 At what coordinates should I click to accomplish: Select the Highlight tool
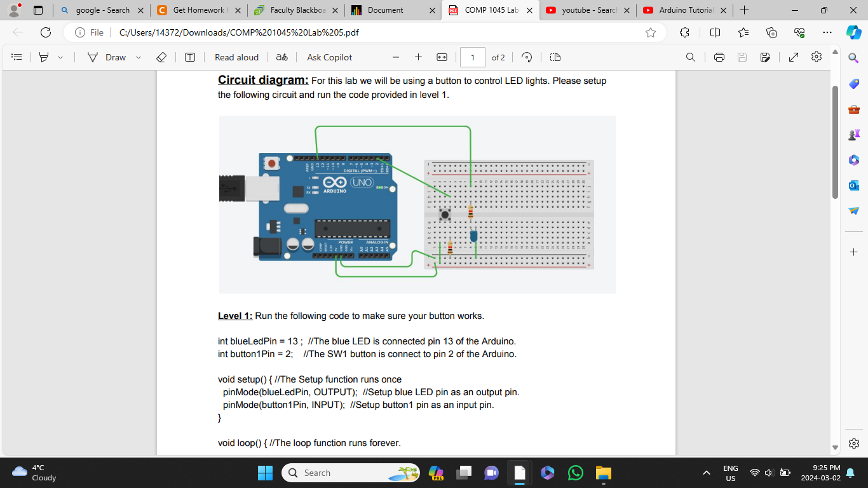(x=41, y=57)
